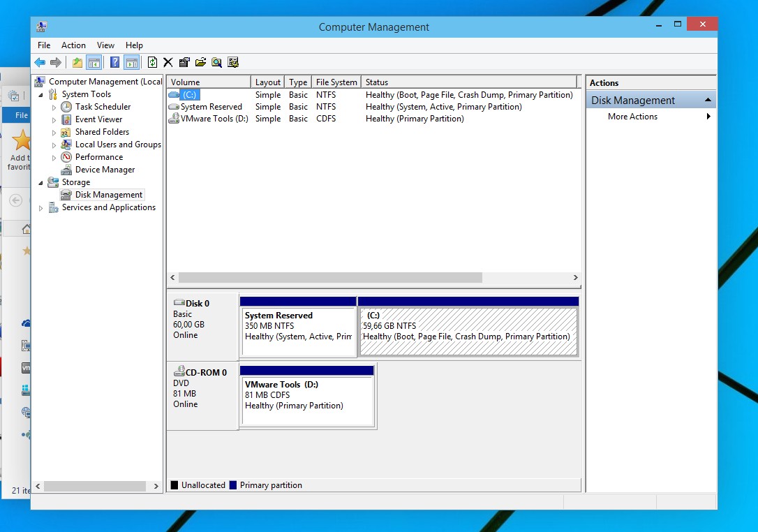Select the (C:) 59,66 GB partition block
The image size is (758, 532).
click(x=468, y=327)
